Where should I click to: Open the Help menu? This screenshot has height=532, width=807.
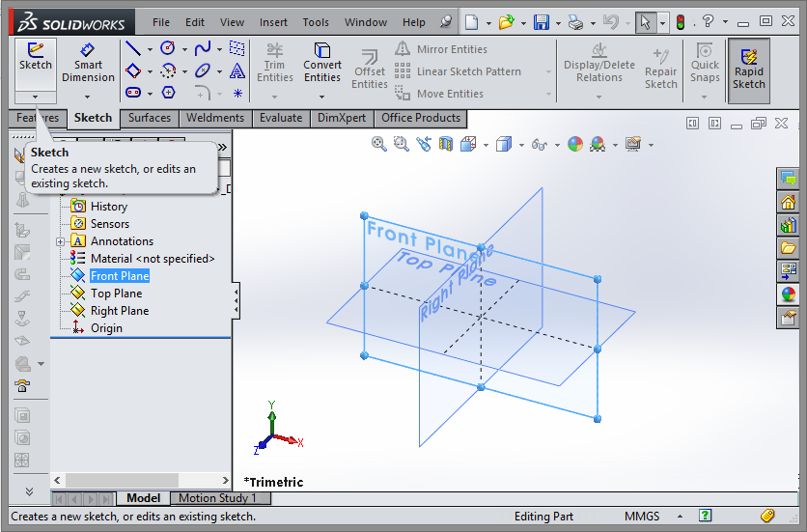[414, 22]
